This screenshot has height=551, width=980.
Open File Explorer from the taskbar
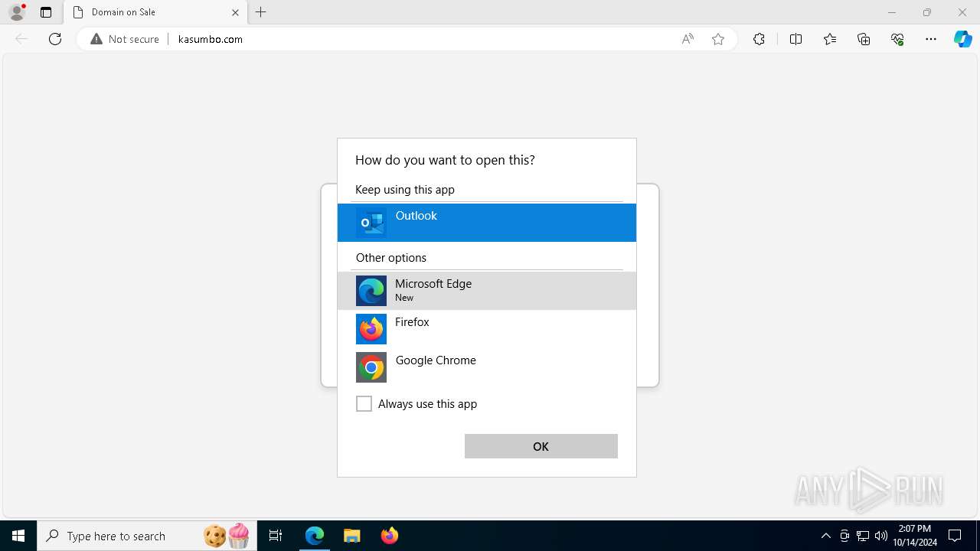pyautogui.click(x=351, y=536)
